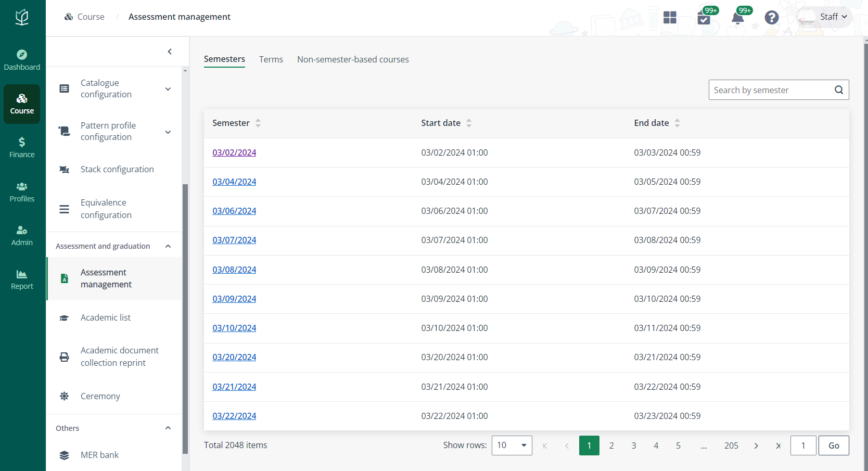Click the Assessment management document icon

(65, 278)
